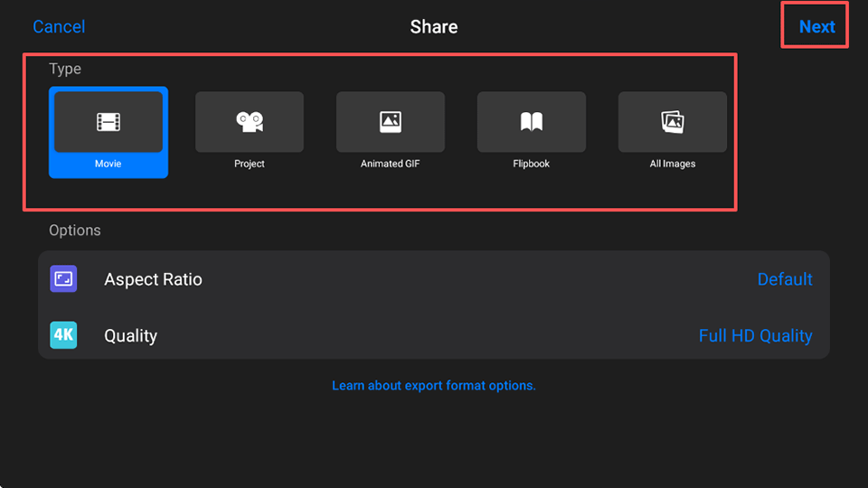Click the Project export type label
The height and width of the screenshot is (488, 868).
tap(250, 164)
